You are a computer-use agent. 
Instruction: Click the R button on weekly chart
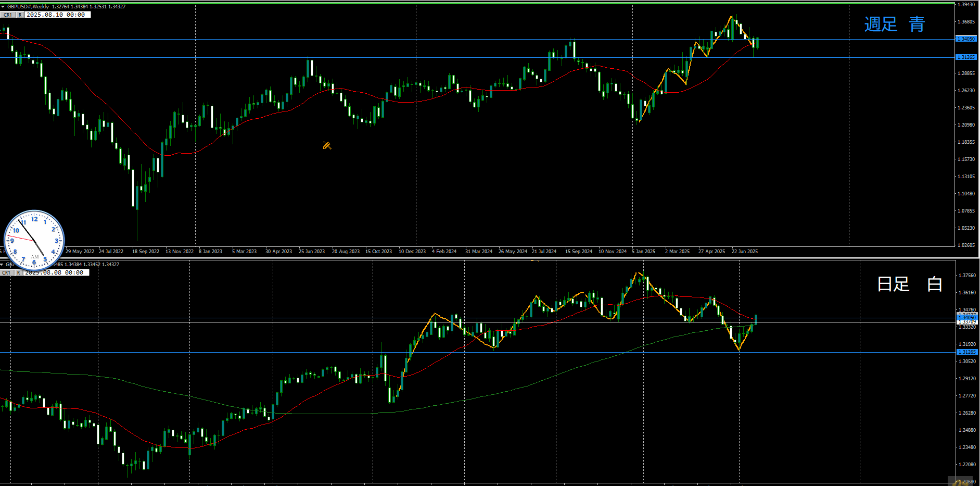click(20, 15)
